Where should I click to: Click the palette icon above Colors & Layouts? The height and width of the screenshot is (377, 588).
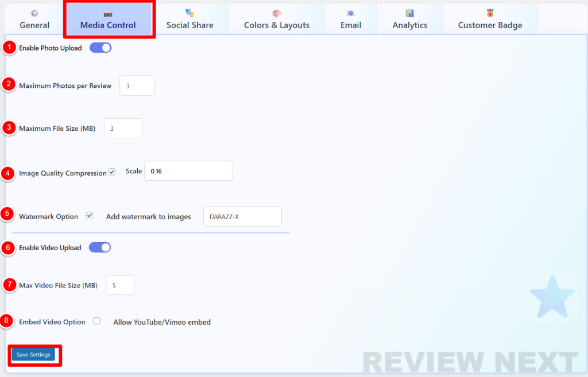[x=276, y=13]
